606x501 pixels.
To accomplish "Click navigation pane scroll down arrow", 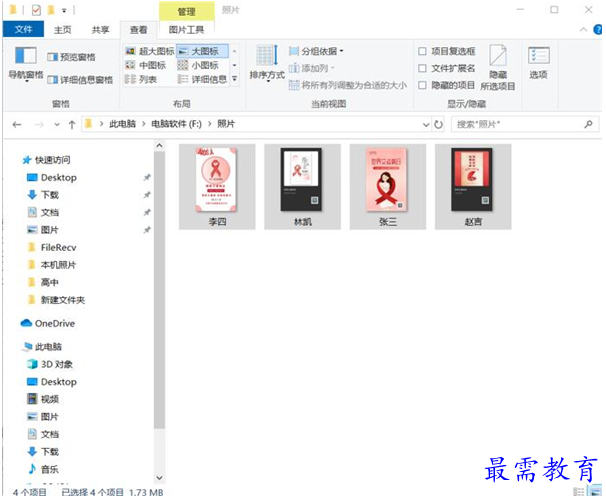I will (x=159, y=478).
